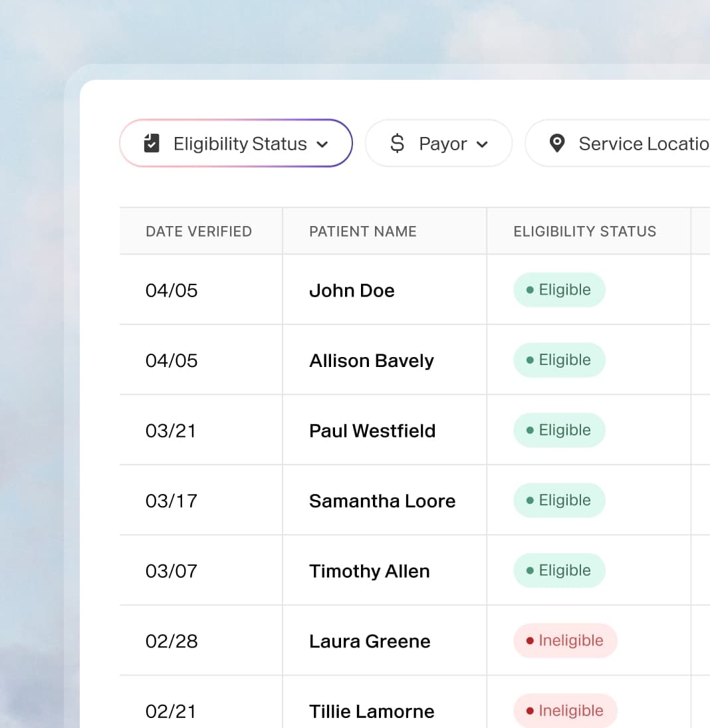710x728 pixels.
Task: Click the 02/28 date verified cell
Action: (x=172, y=641)
